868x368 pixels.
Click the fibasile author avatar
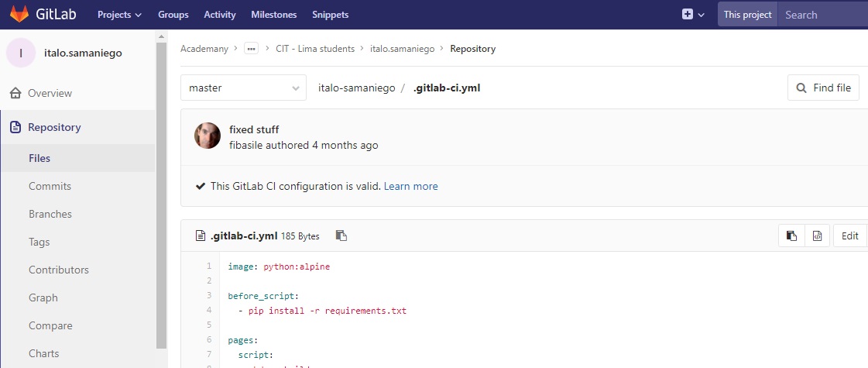208,136
